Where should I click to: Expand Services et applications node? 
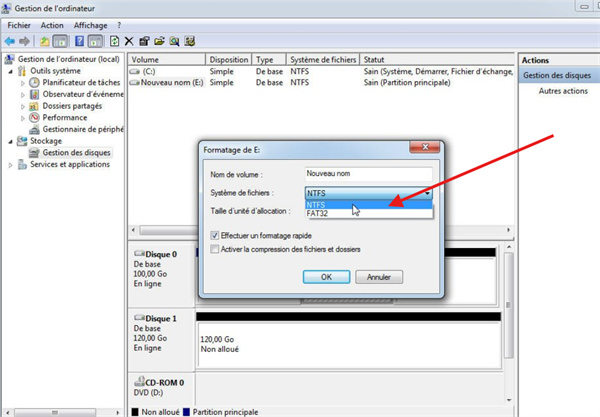[x=11, y=165]
